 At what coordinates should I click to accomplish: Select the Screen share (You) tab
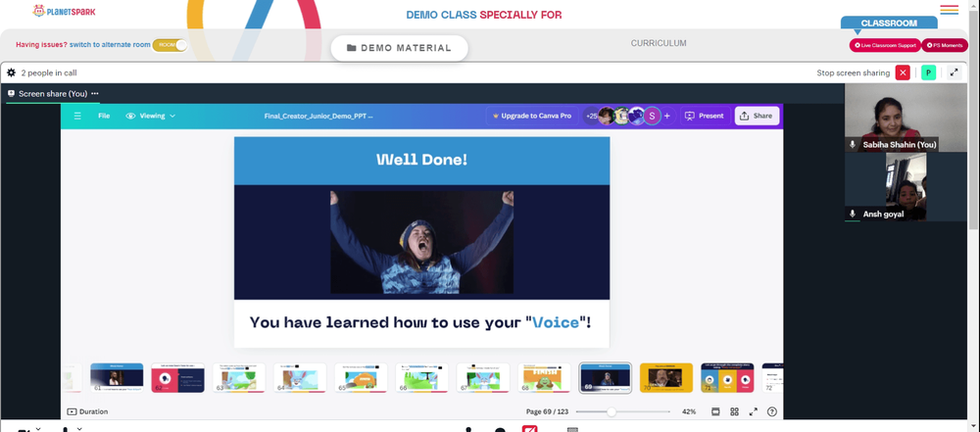click(53, 94)
